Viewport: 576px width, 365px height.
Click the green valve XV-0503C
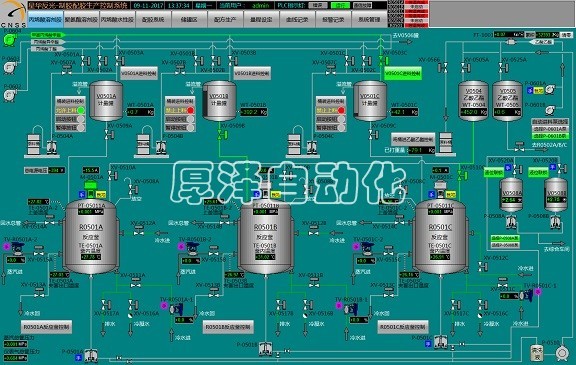383,61
